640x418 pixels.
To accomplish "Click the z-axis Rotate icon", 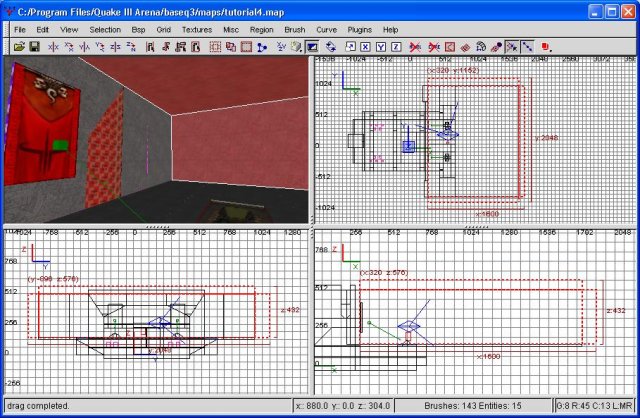I will 131,47.
